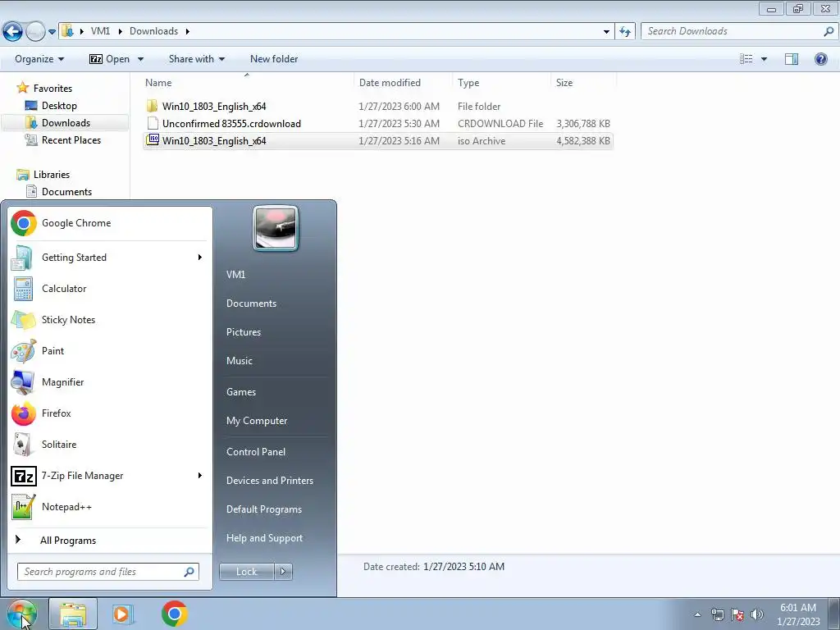Open Music from Start menu
The width and height of the screenshot is (840, 630).
(239, 361)
